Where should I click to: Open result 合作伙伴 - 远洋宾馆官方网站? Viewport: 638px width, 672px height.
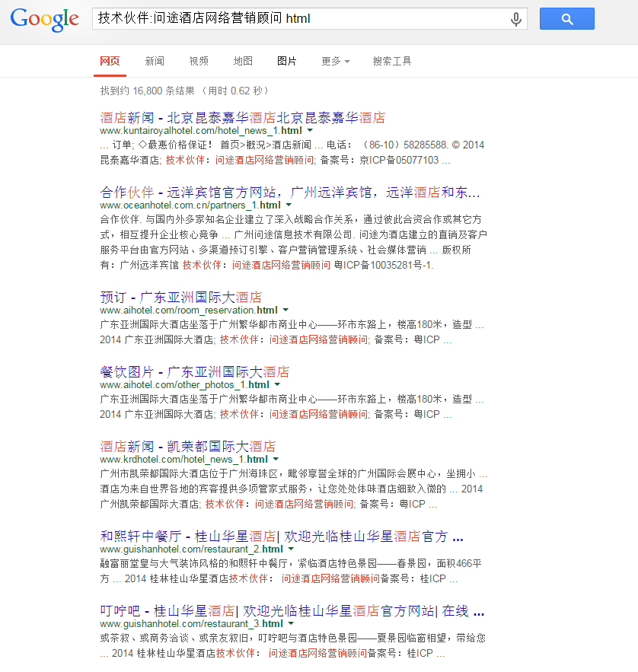[x=290, y=192]
